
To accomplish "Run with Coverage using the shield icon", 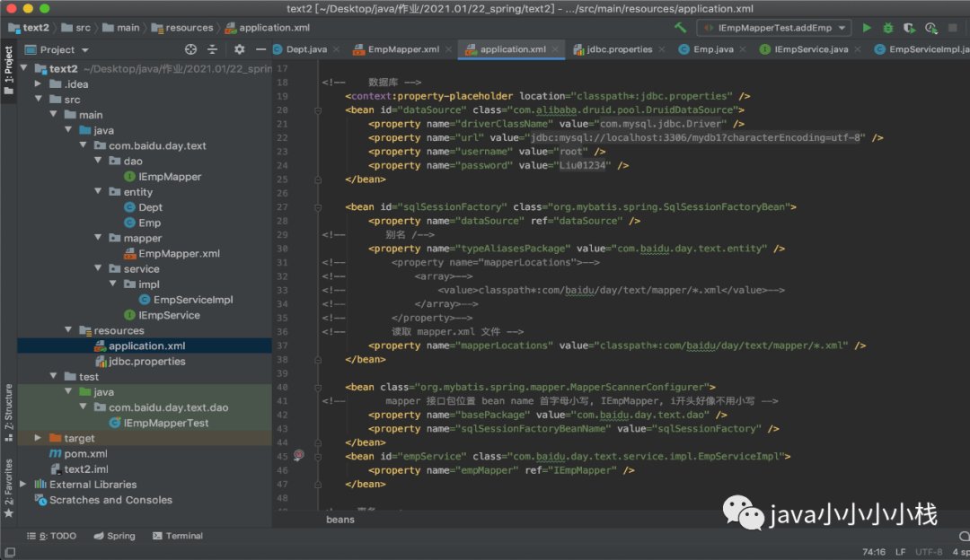I will [x=910, y=28].
